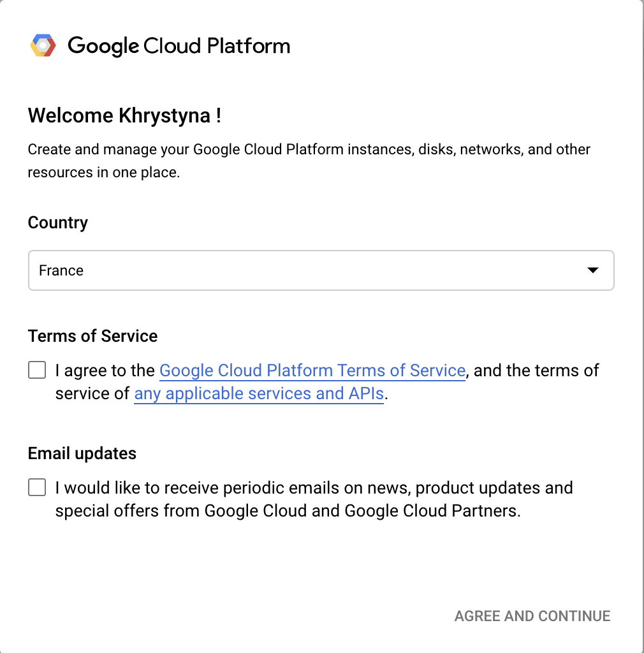Open Google Cloud Platform Terms of Service link
644x653 pixels.
click(312, 371)
